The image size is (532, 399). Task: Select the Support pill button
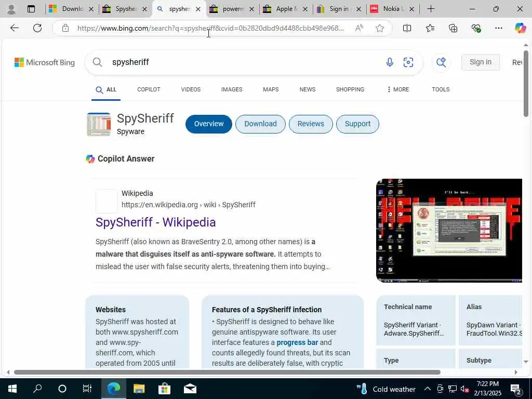357,124
